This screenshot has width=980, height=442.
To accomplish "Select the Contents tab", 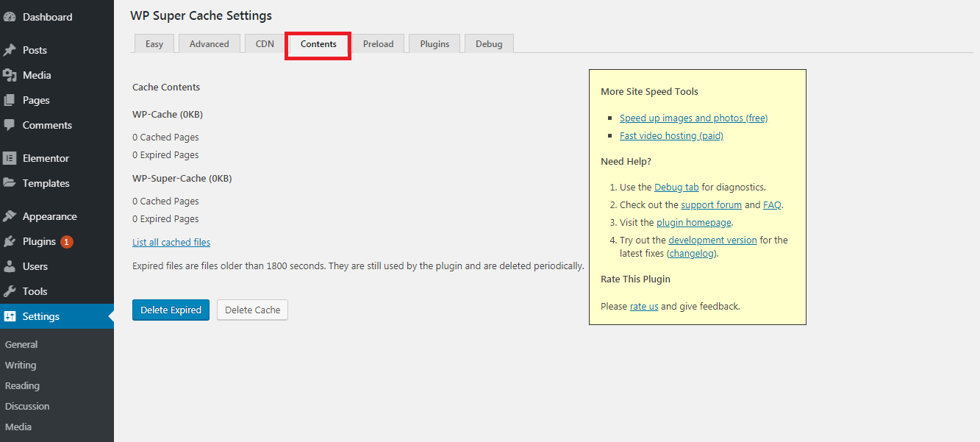I will pyautogui.click(x=318, y=44).
